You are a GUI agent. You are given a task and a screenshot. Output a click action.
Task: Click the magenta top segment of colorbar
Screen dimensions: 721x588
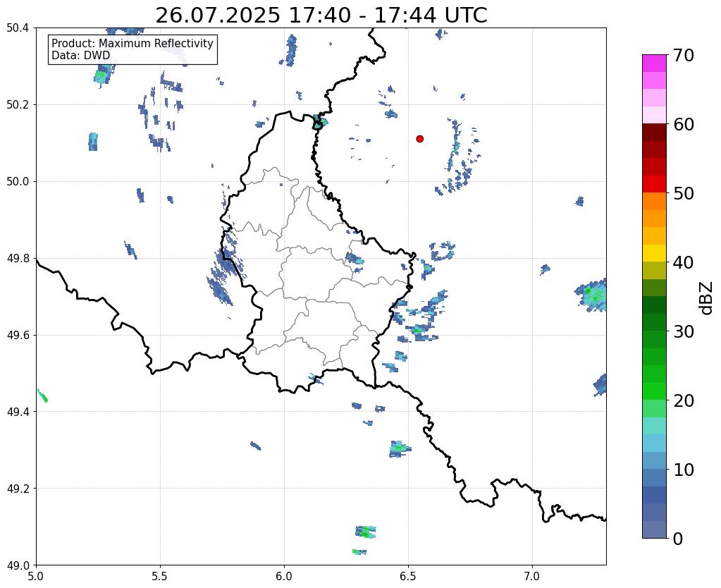(x=654, y=63)
